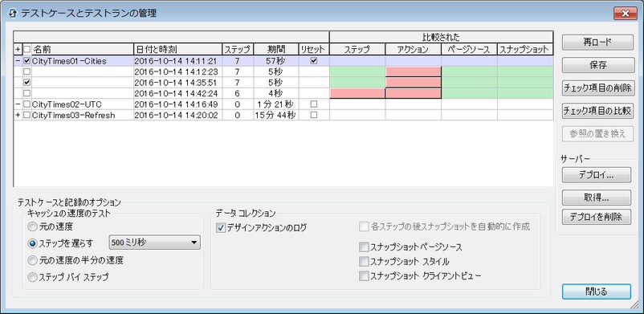Choose 元の速度の半分の速度 radio button
The image size is (644, 314).
pyautogui.click(x=32, y=260)
